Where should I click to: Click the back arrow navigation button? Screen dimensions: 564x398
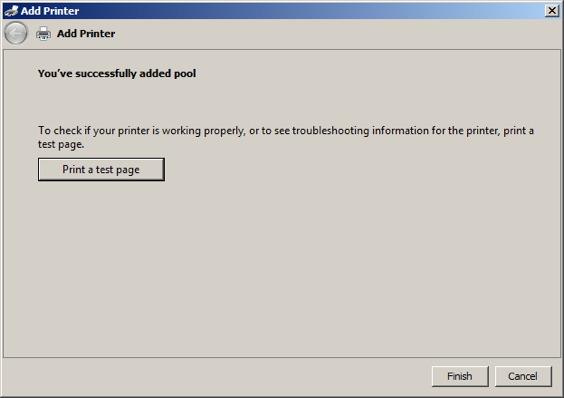(x=15, y=33)
